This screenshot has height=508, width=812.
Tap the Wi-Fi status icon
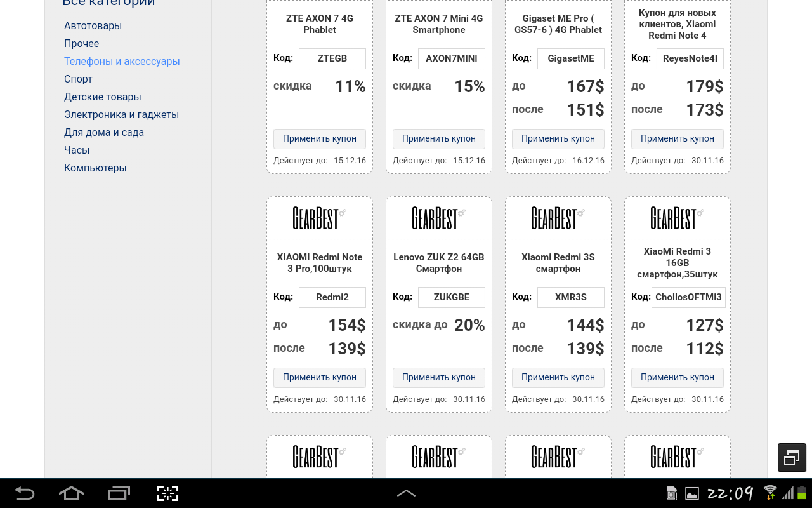pyautogui.click(x=770, y=492)
